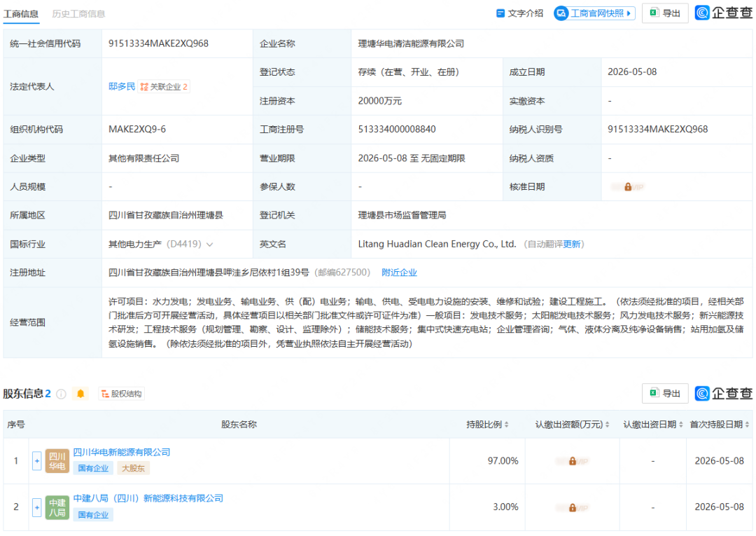Expand the 其他电力生产 industry dropdown
This screenshot has height=536, width=756.
(x=210, y=244)
